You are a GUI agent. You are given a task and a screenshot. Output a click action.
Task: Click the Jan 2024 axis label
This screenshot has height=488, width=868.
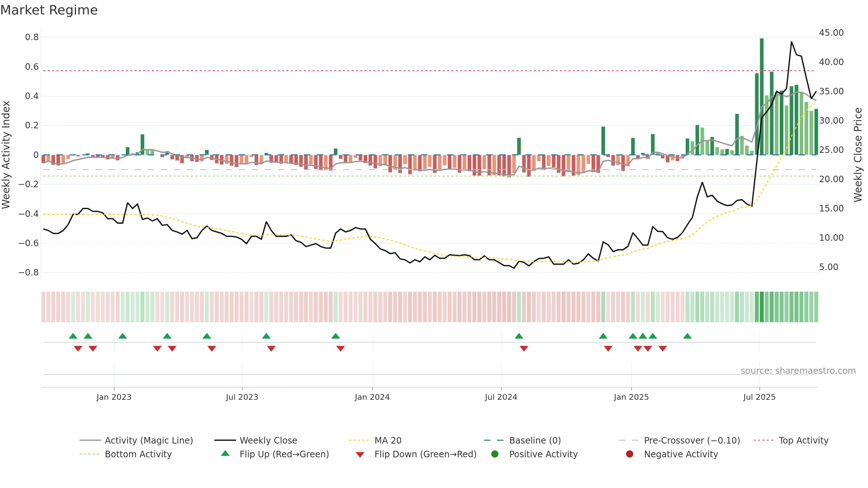point(372,397)
